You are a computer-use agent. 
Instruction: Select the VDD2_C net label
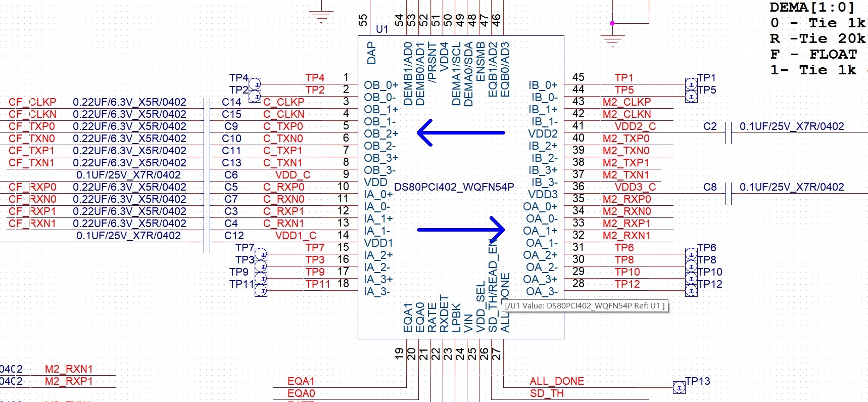coord(635,126)
